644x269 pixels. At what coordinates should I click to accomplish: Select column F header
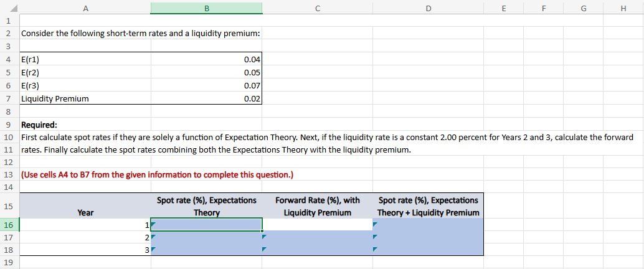543,7
